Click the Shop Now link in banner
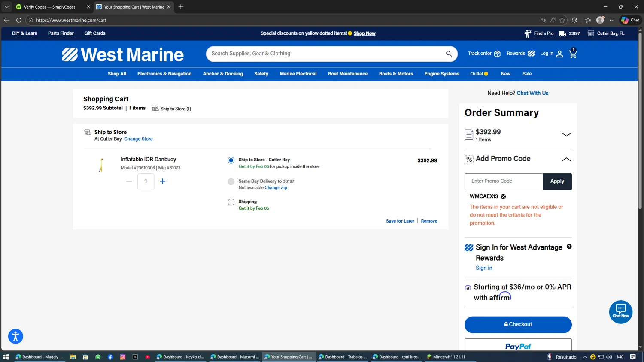The image size is (644, 362). [365, 33]
